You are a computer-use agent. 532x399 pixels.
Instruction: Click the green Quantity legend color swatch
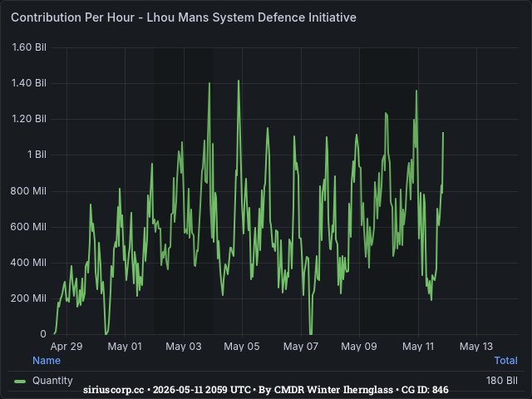[20, 382]
